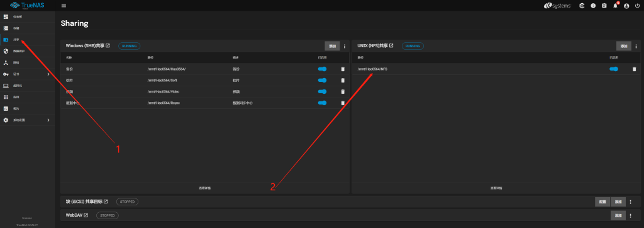
Task: Delete SMB share with path /mnt/Hao0564/Soft
Action: click(x=343, y=80)
